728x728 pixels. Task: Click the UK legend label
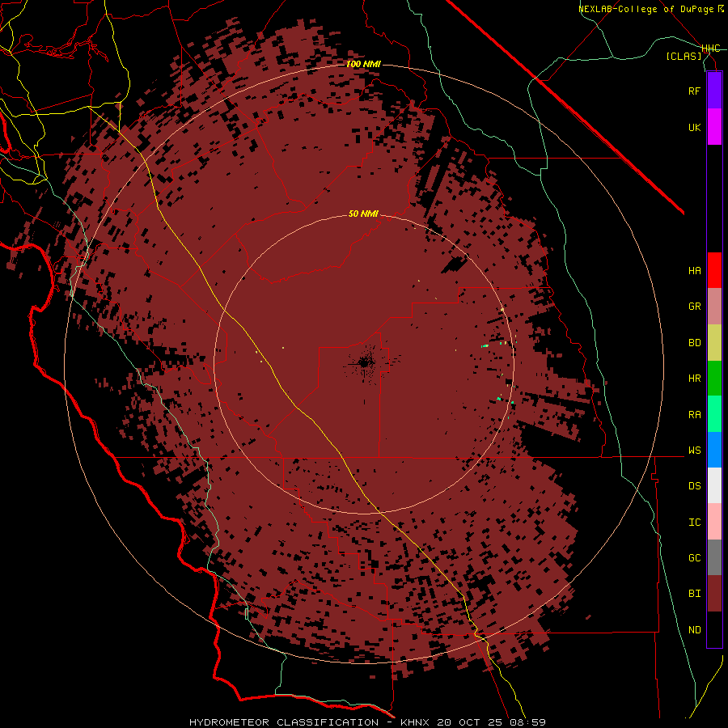pyautogui.click(x=694, y=127)
